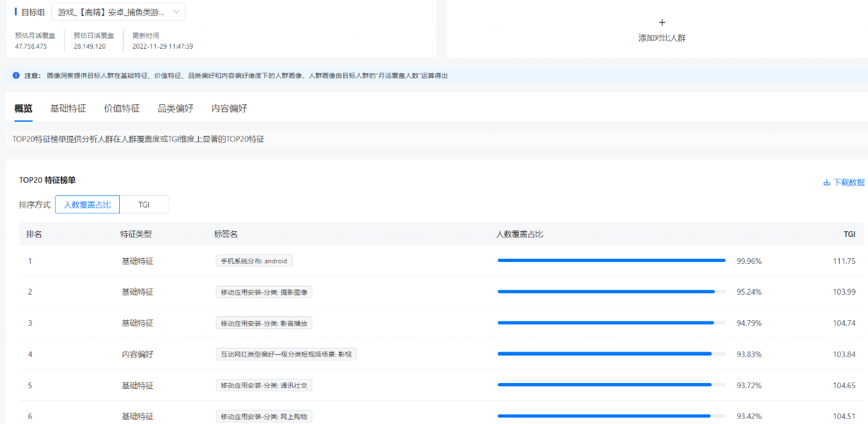Click 添加对比人群 text button
Screen dimensions: 868x424
[x=662, y=38]
